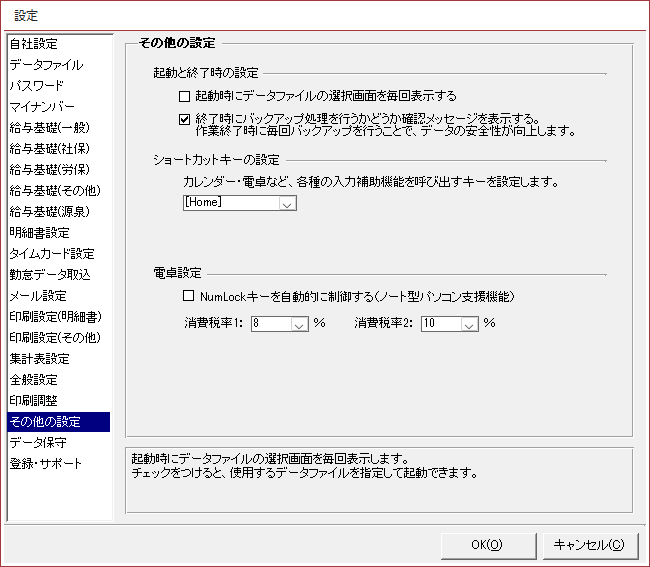Viewport: 650px width, 567px height.
Task: Click the OK button to confirm
Action: click(486, 545)
